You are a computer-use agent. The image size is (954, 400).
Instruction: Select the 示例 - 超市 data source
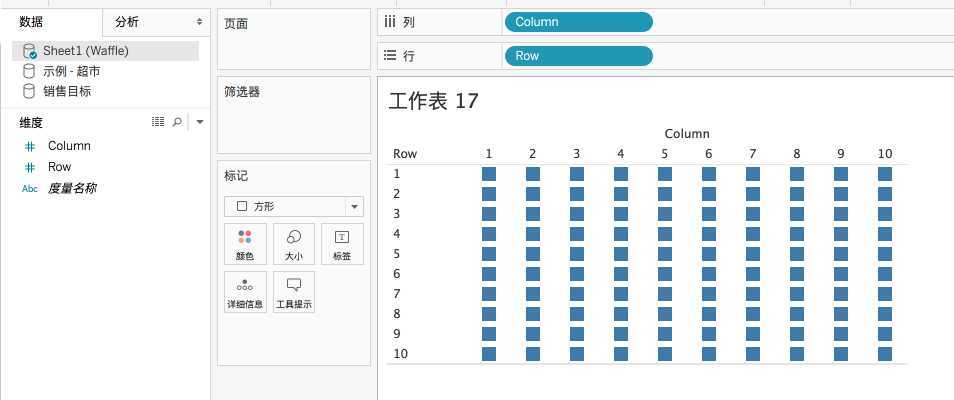(71, 71)
